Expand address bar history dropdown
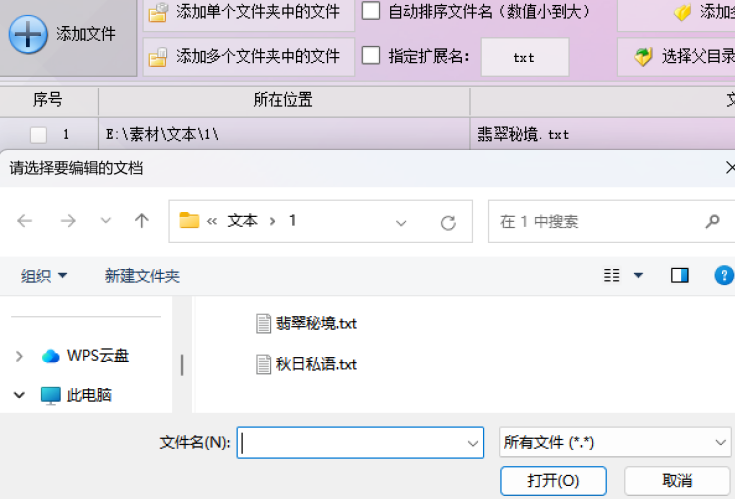This screenshot has width=736, height=499. 401,223
